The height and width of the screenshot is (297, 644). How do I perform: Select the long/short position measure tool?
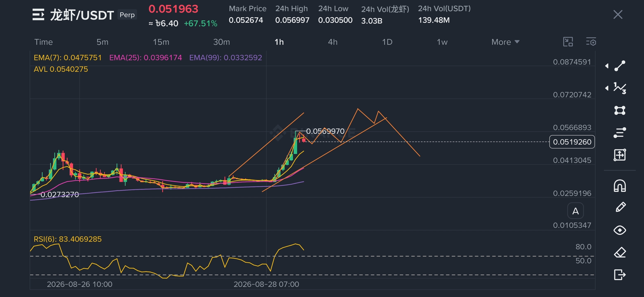tap(620, 155)
